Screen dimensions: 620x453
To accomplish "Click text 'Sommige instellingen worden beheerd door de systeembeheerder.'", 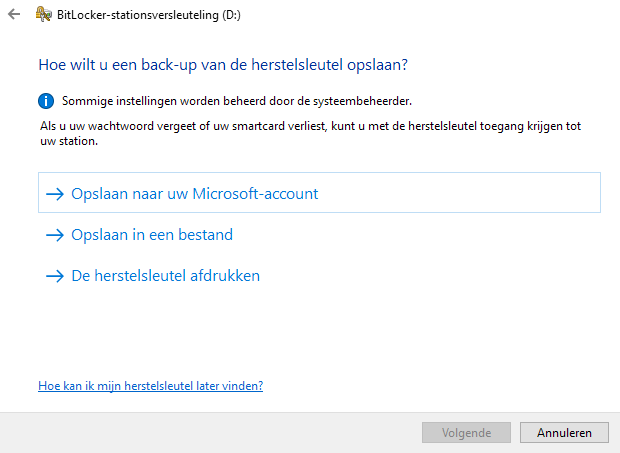I will pyautogui.click(x=237, y=101).
